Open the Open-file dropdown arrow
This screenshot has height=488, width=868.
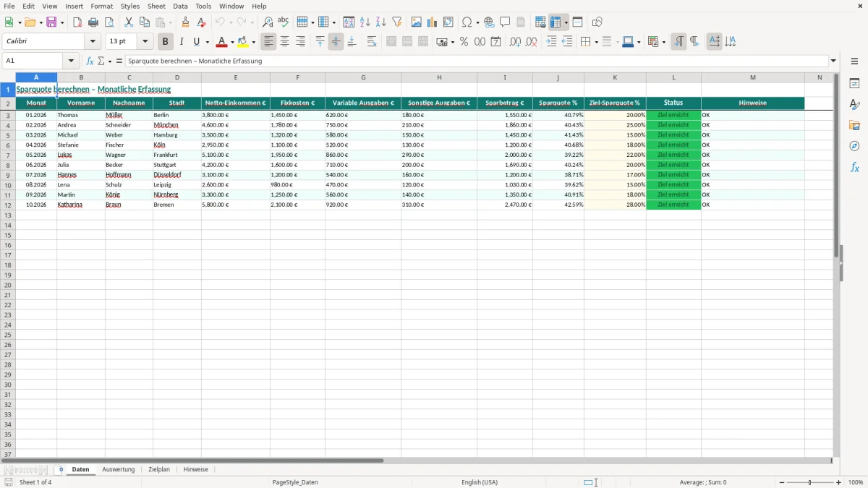[41, 22]
